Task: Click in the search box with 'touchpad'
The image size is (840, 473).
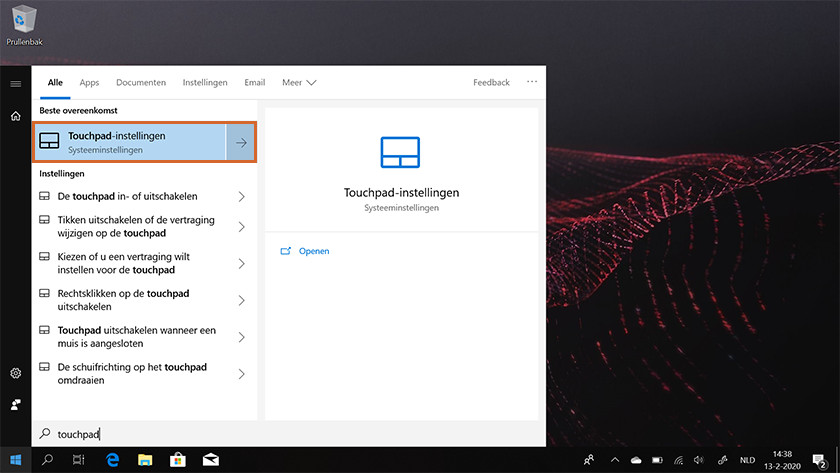Action: 289,434
